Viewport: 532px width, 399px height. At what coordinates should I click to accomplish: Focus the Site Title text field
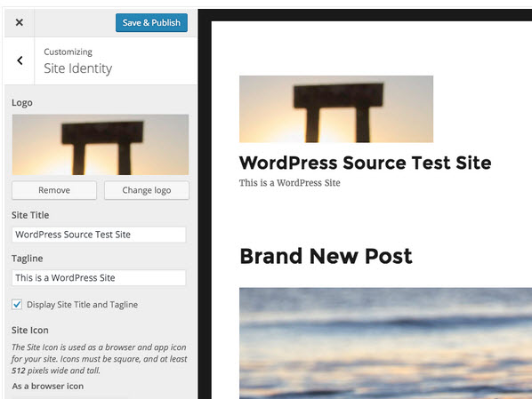coord(99,235)
